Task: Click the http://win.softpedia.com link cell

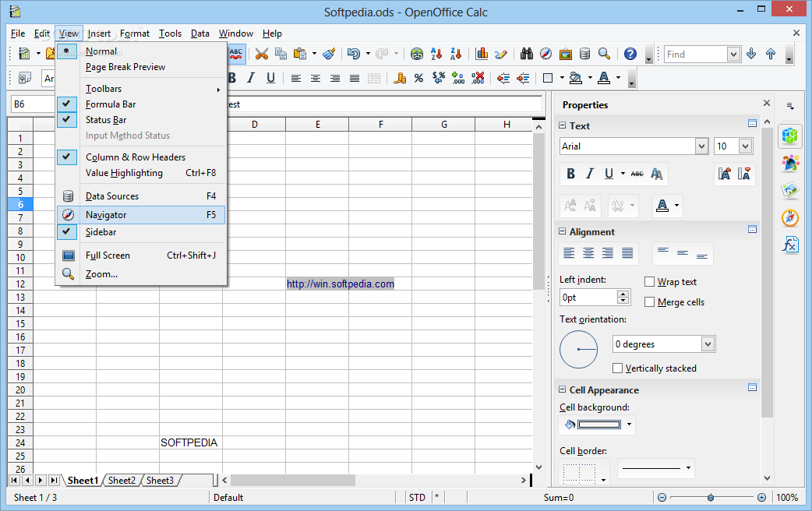Action: click(341, 284)
